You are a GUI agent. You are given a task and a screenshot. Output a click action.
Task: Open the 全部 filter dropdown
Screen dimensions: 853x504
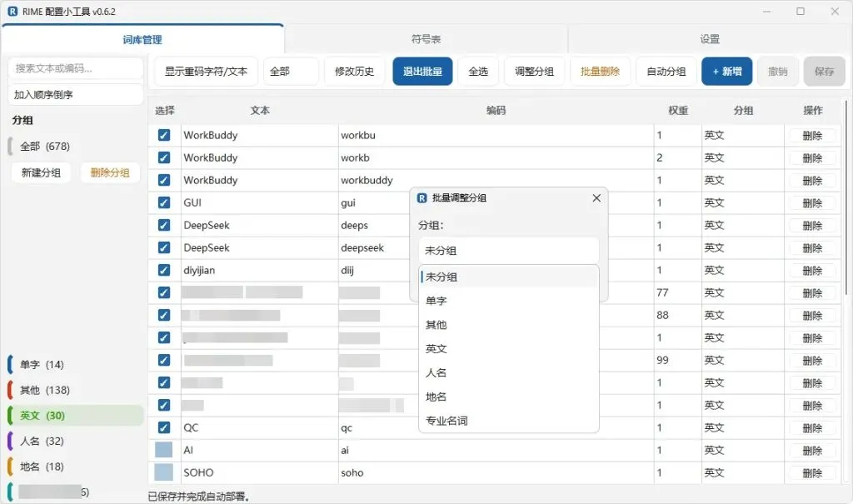(x=291, y=72)
